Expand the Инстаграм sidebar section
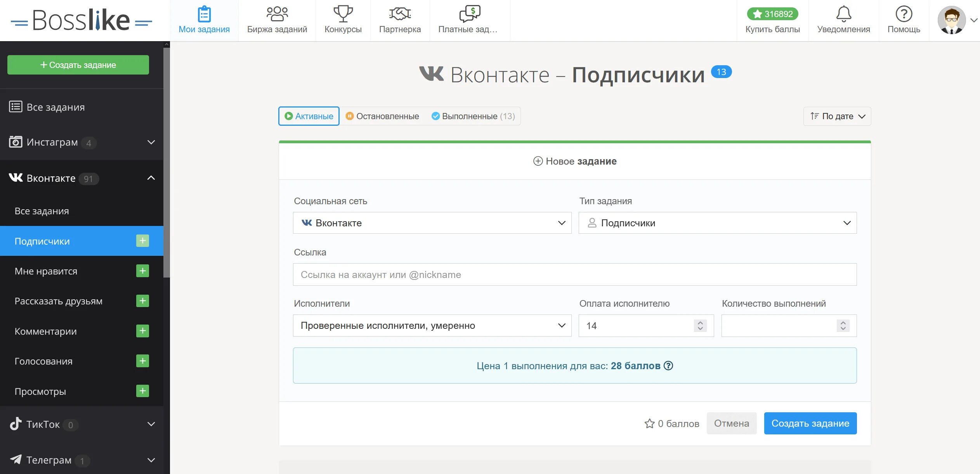Viewport: 980px width, 474px height. coord(151,142)
